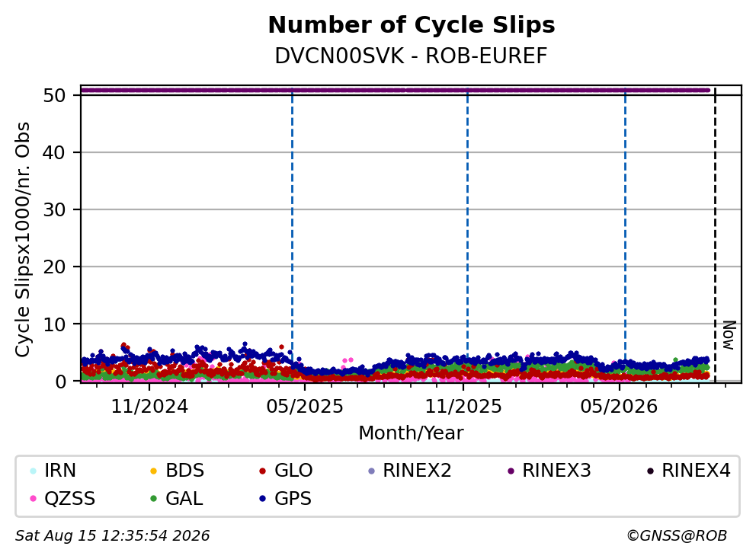This screenshot has height=559, width=756.
Task: Select the GAL legend label
Action: coord(184,498)
